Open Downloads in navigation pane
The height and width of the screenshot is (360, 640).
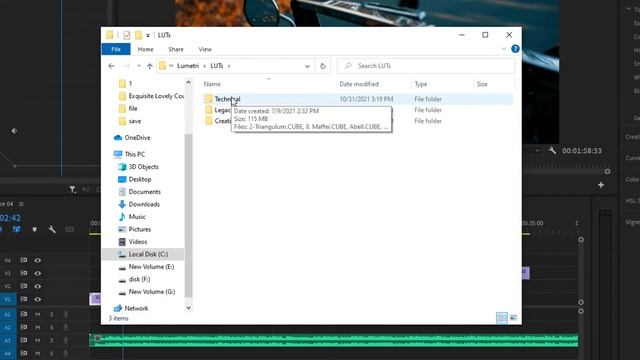pyautogui.click(x=144, y=204)
